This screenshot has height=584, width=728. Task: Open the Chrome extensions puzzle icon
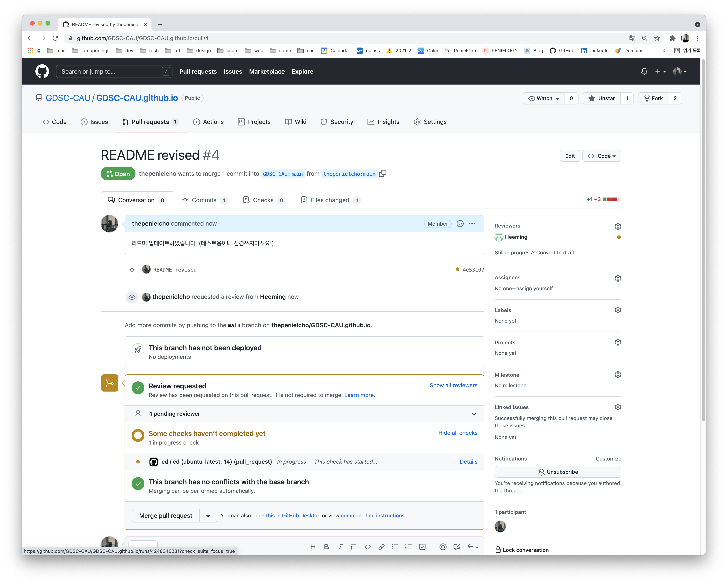[673, 38]
